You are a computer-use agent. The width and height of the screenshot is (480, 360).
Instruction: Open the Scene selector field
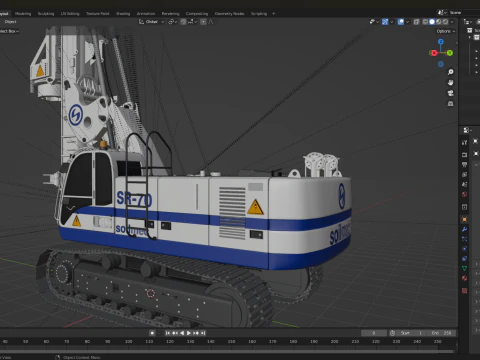click(x=463, y=13)
